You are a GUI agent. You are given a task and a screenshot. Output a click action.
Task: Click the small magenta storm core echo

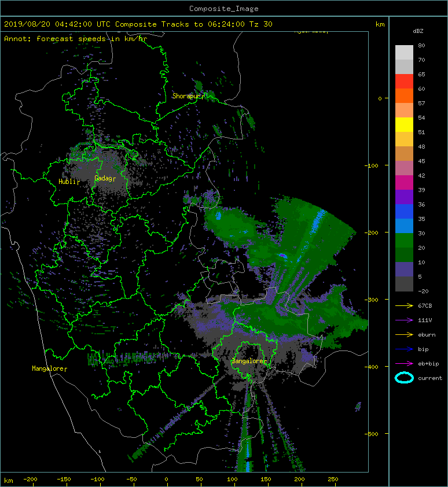pyautogui.click(x=282, y=255)
